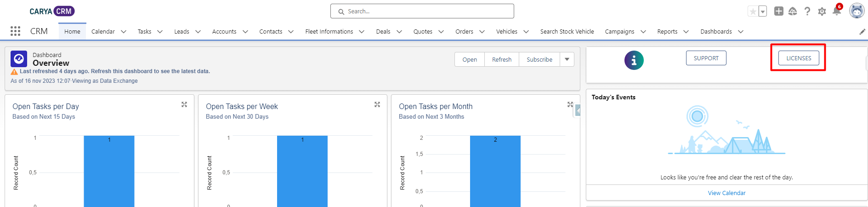
Task: Open the Setup gear icon
Action: pyautogui.click(x=822, y=11)
